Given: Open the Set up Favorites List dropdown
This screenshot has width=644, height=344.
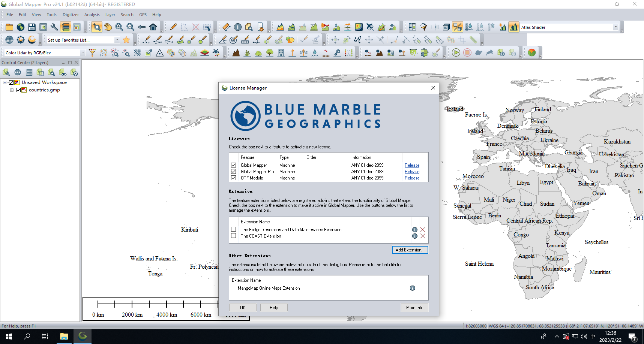Looking at the screenshot, I should coord(117,40).
